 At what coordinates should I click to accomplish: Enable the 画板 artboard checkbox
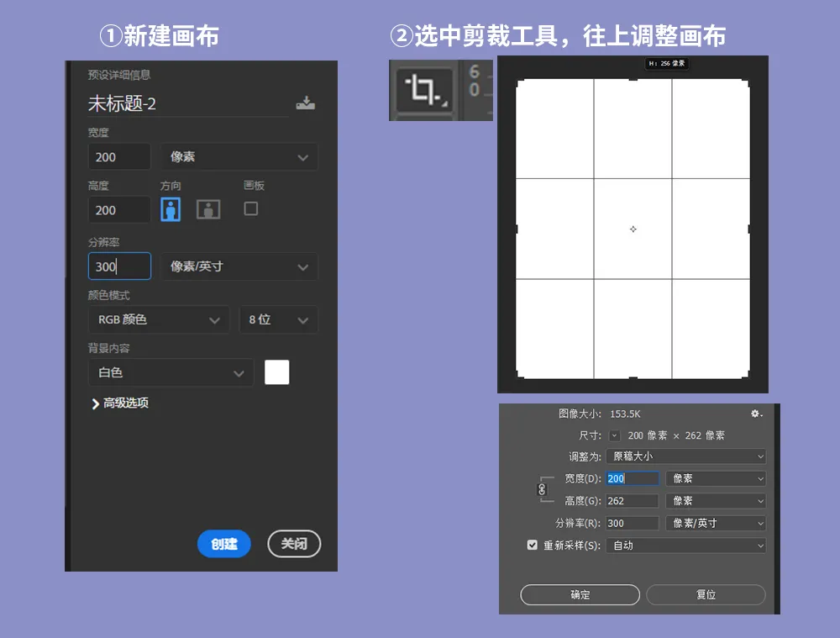250,208
